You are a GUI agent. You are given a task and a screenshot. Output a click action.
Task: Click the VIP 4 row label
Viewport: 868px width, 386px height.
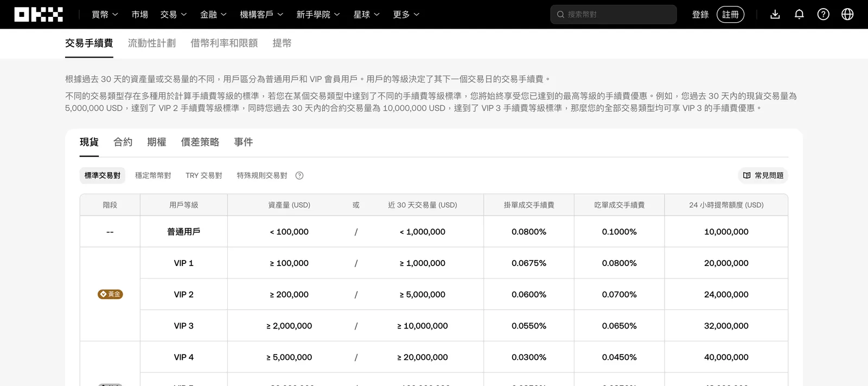click(183, 358)
